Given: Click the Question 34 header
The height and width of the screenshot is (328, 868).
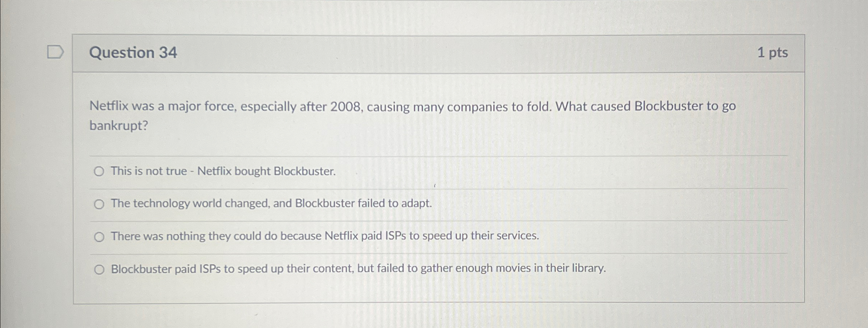Looking at the screenshot, I should (134, 53).
